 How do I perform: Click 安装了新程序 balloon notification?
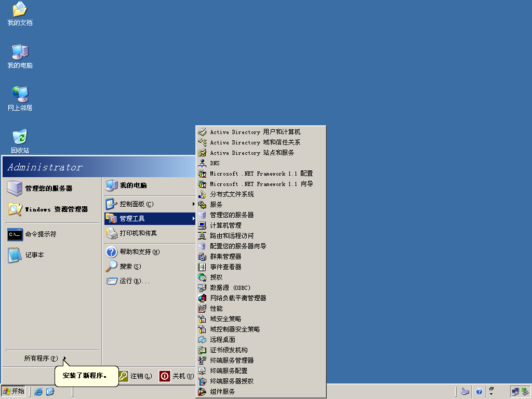click(87, 376)
